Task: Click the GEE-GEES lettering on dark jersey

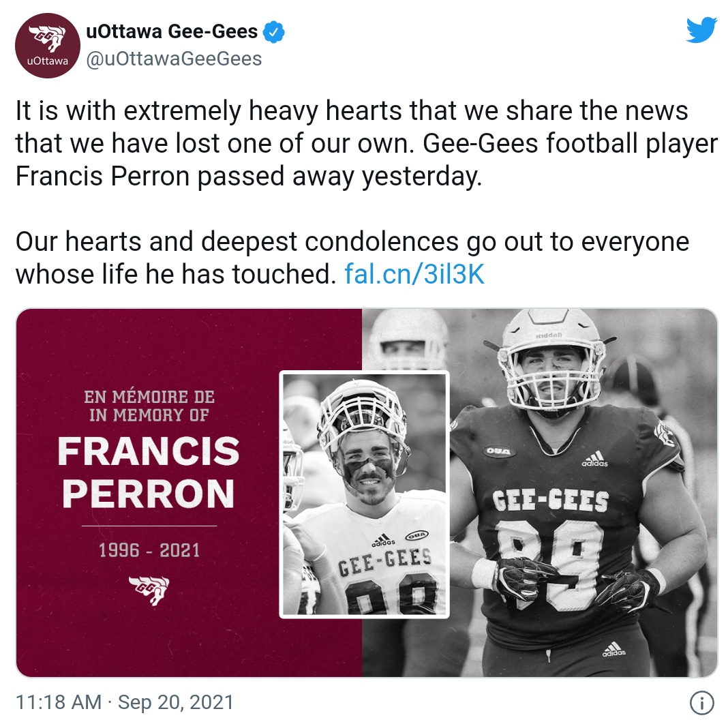Action: (x=550, y=500)
